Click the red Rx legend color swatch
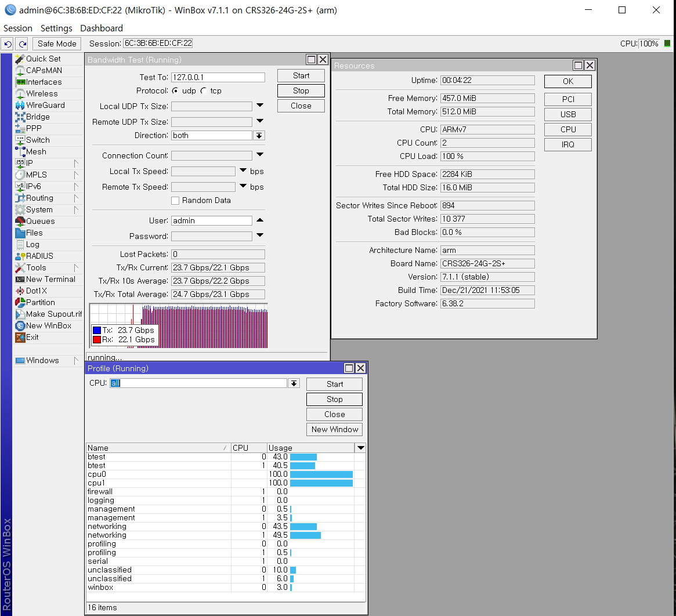This screenshot has height=616, width=676. [97, 340]
